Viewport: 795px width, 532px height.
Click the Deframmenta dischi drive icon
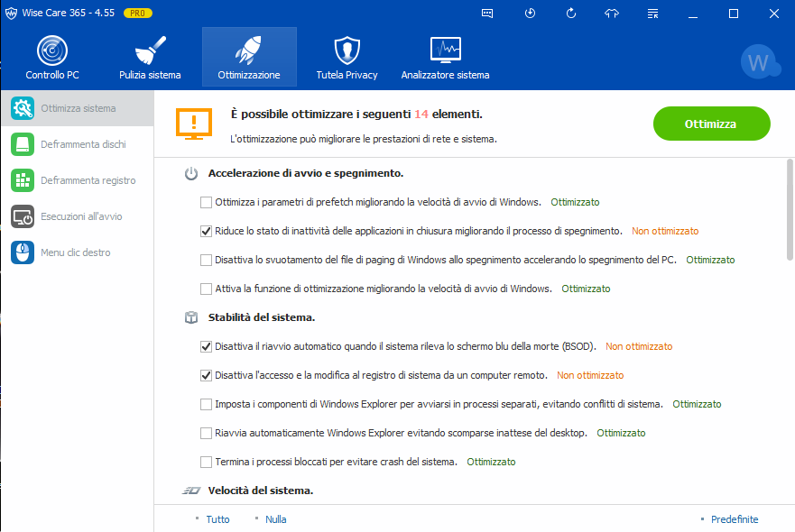point(23,144)
